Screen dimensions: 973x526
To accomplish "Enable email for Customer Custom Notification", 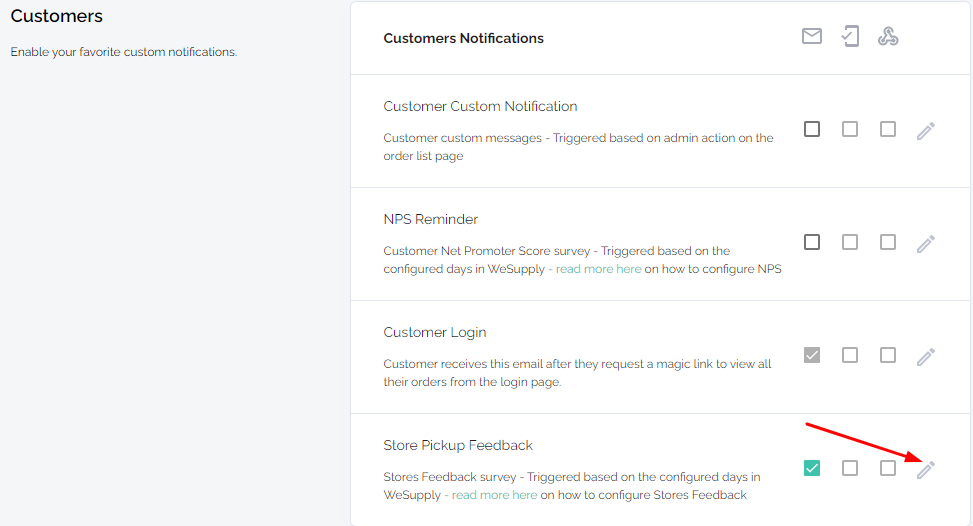I will click(x=812, y=129).
